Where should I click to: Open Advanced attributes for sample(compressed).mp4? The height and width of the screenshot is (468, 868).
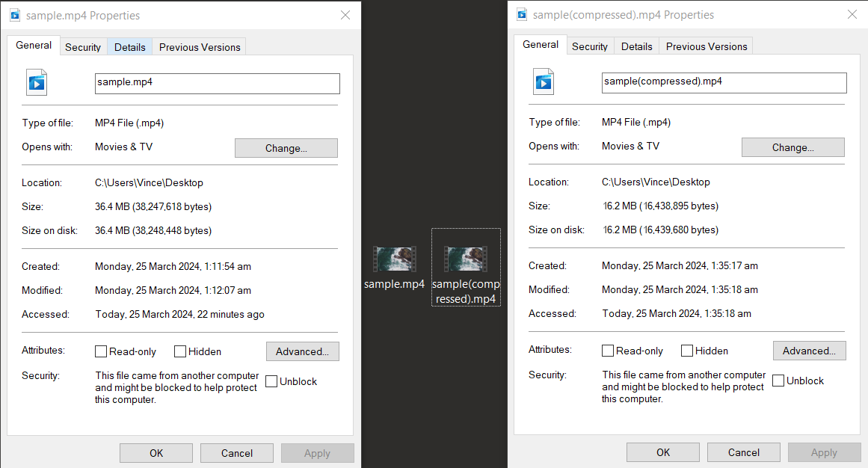tap(809, 350)
